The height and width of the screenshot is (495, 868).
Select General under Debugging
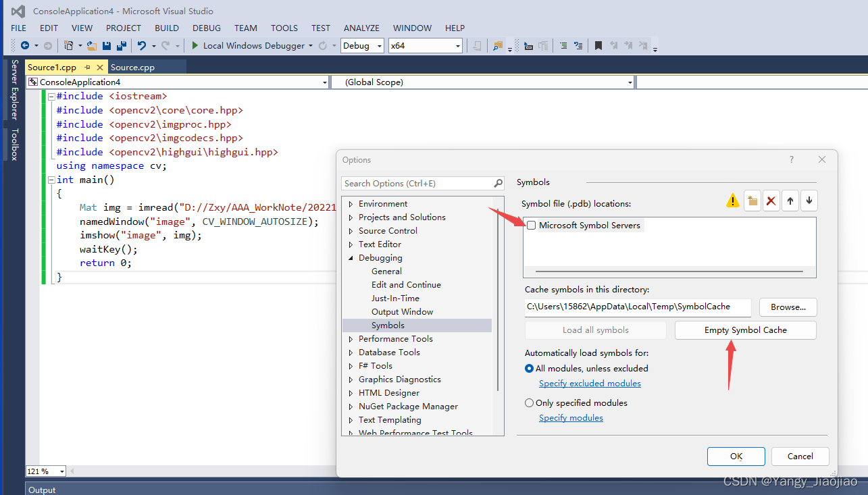(x=386, y=271)
